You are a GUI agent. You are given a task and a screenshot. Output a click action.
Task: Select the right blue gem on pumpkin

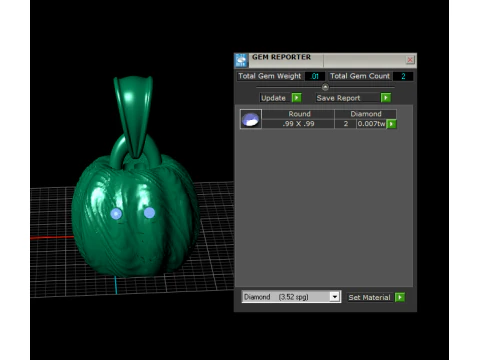pos(149,212)
